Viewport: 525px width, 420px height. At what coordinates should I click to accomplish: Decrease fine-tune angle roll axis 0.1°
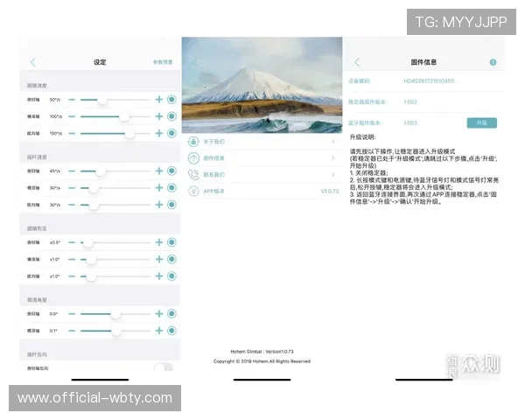72,331
